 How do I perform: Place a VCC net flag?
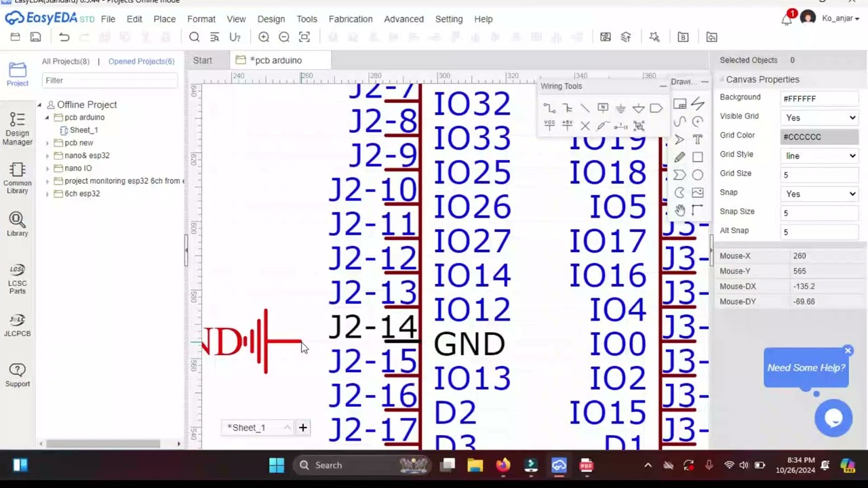(549, 126)
